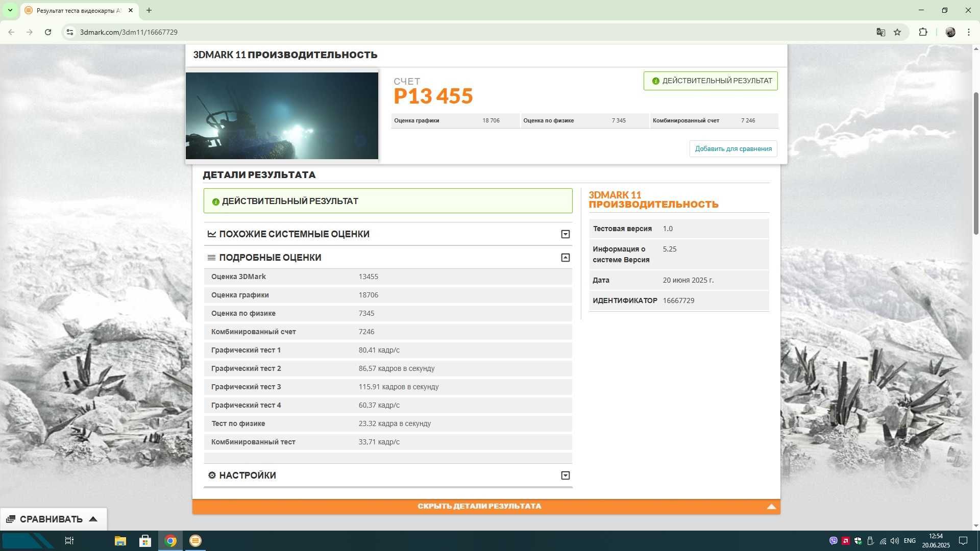Click the safely remove USB tray icon
980x551 pixels.
click(870, 541)
